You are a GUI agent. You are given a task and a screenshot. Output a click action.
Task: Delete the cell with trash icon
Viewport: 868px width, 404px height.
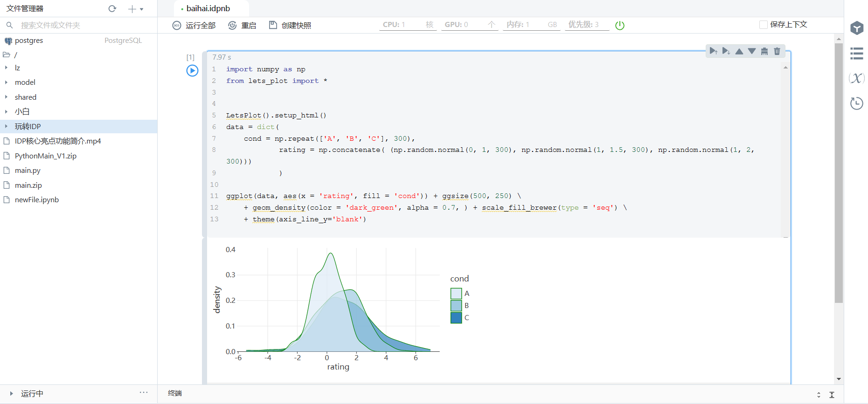[x=777, y=51]
